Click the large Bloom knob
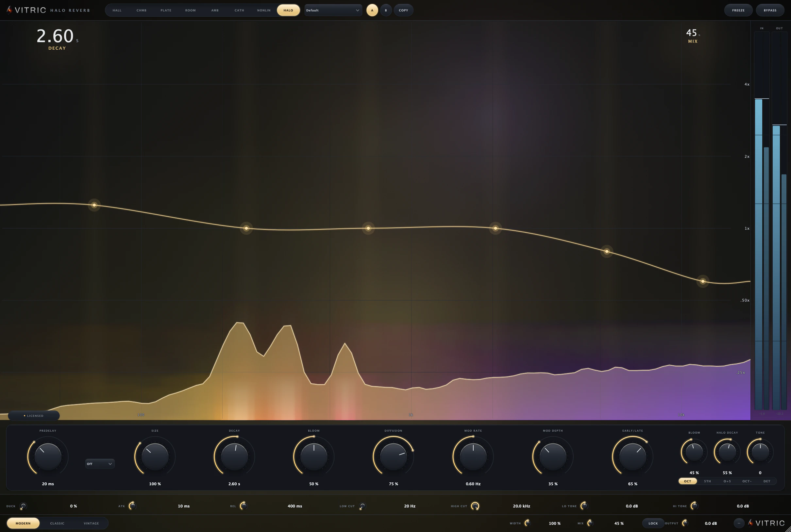The image size is (791, 532). pos(313,456)
